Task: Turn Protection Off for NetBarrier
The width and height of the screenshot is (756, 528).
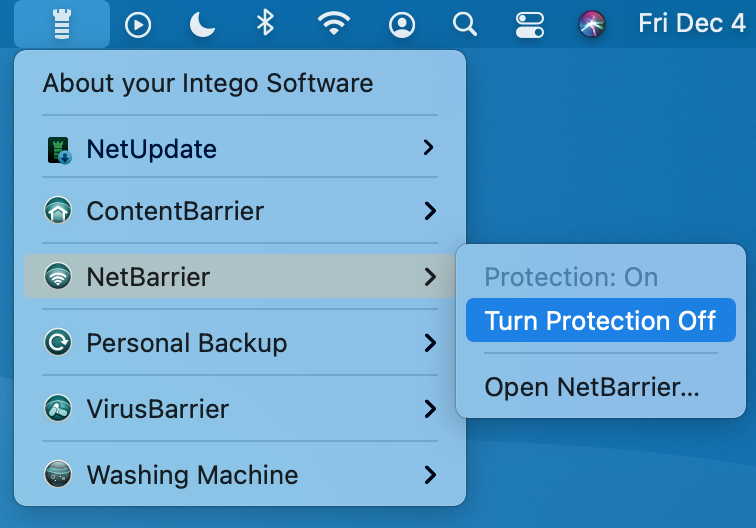Action: pos(601,320)
